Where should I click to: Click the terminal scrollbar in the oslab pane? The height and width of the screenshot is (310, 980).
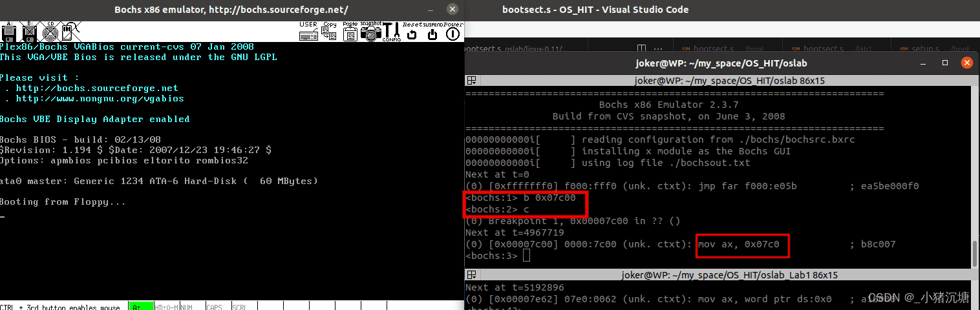pyautogui.click(x=975, y=253)
